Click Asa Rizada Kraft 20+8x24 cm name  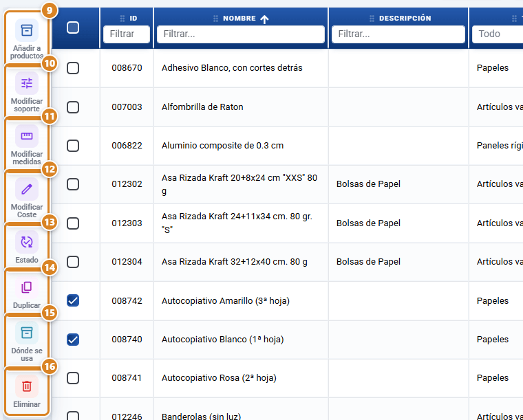(239, 184)
